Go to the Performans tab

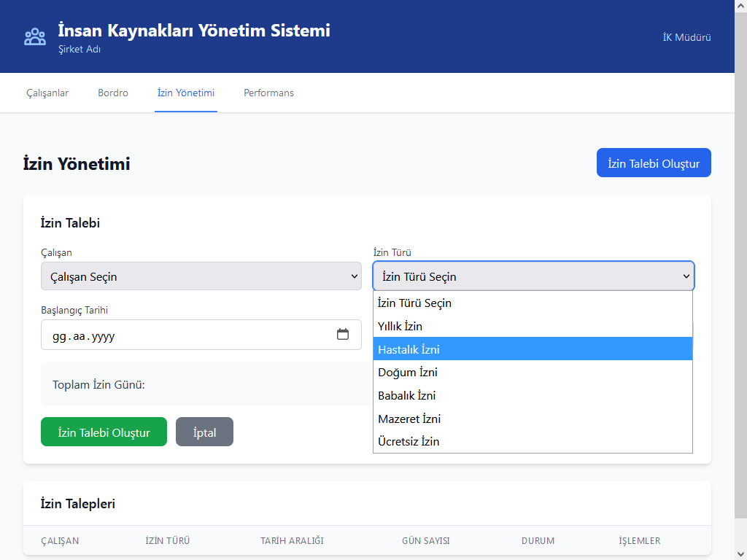(268, 93)
